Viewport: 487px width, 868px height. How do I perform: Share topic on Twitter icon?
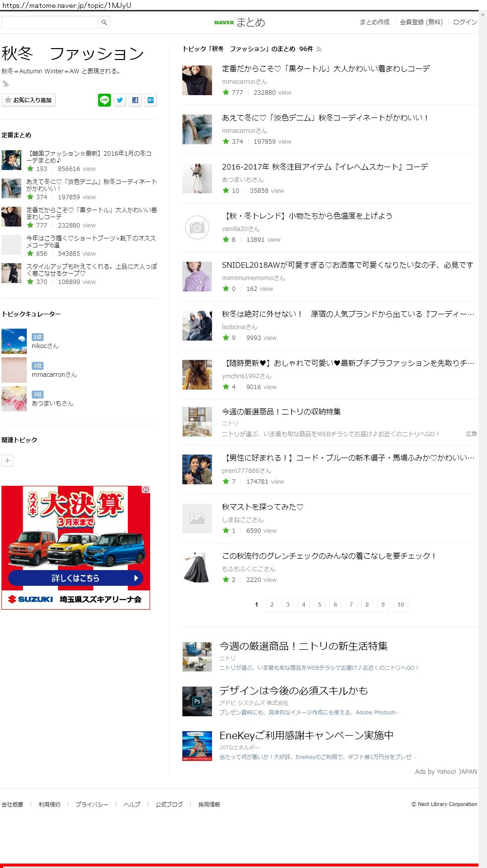click(120, 100)
